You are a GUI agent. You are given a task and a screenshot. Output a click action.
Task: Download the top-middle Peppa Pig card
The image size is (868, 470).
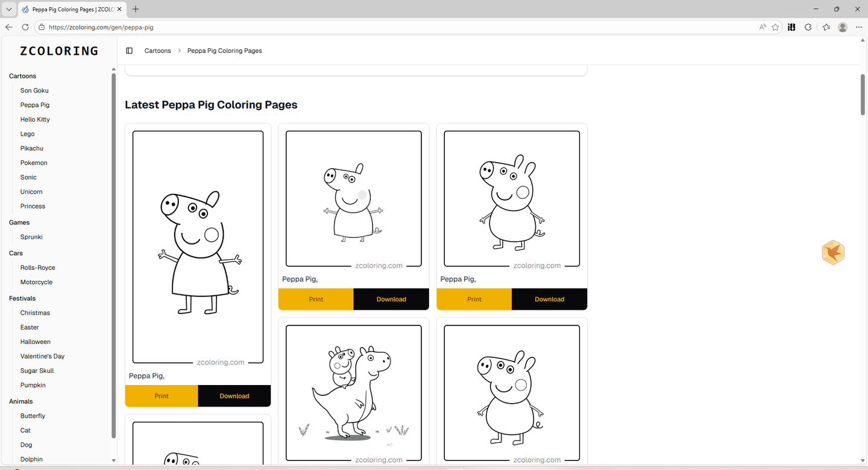click(391, 299)
